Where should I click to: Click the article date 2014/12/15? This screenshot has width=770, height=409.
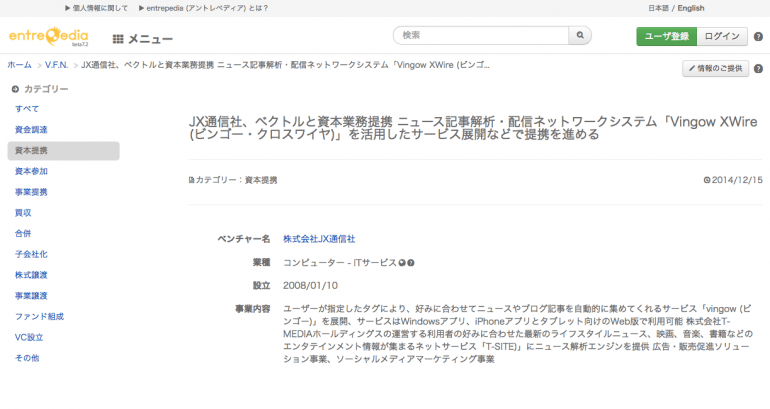pyautogui.click(x=733, y=180)
